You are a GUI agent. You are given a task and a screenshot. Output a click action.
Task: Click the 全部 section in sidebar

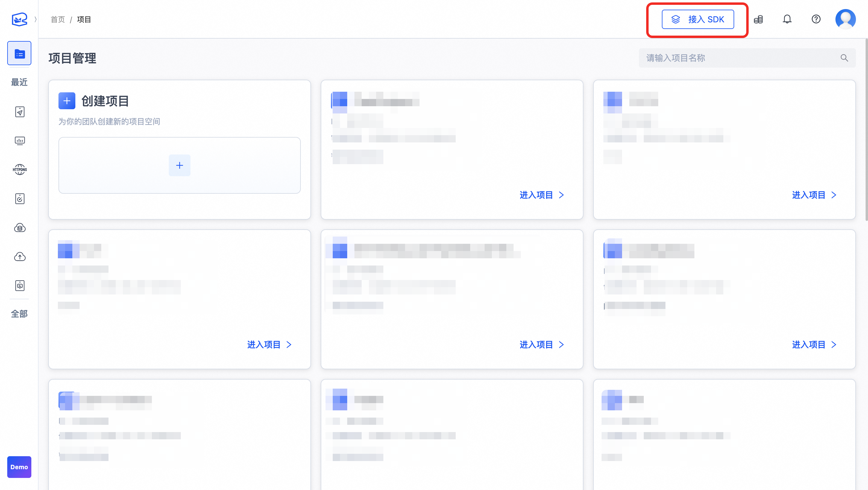point(19,313)
